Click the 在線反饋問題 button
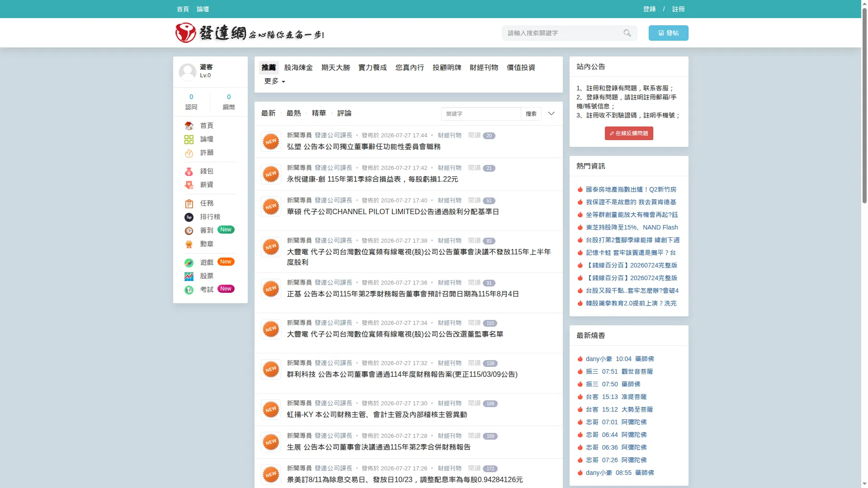Screen dimensions: 868x488 (629, 133)
